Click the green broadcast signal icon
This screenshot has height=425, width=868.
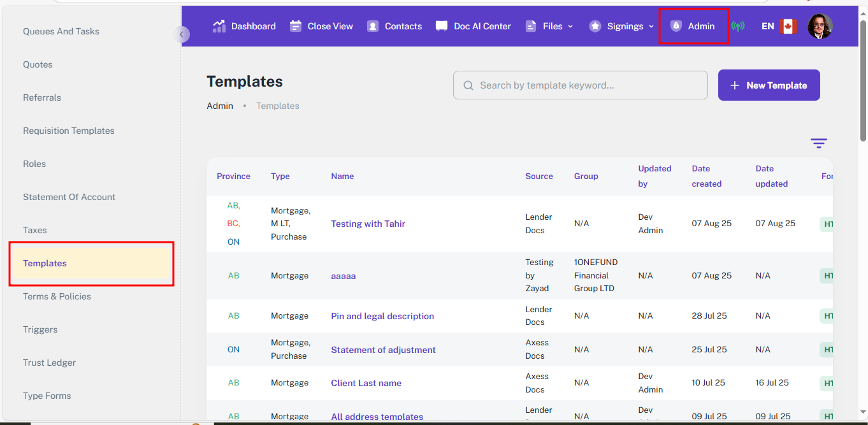pos(738,26)
